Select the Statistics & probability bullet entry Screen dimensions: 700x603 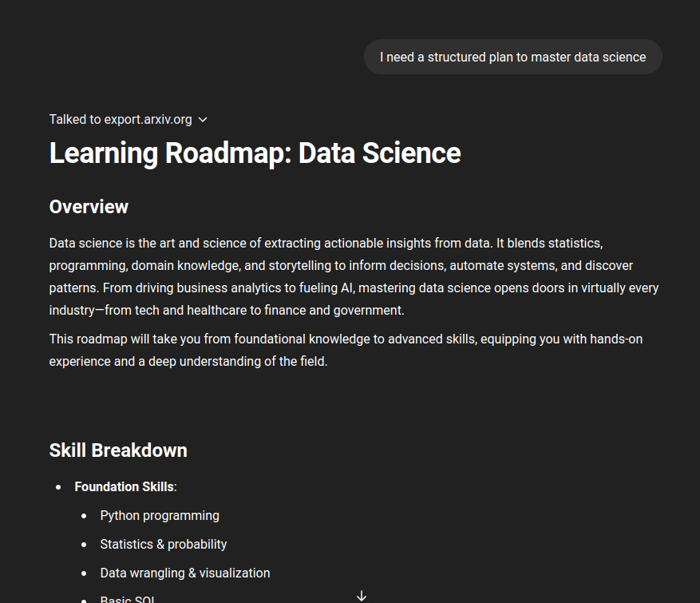coord(163,544)
